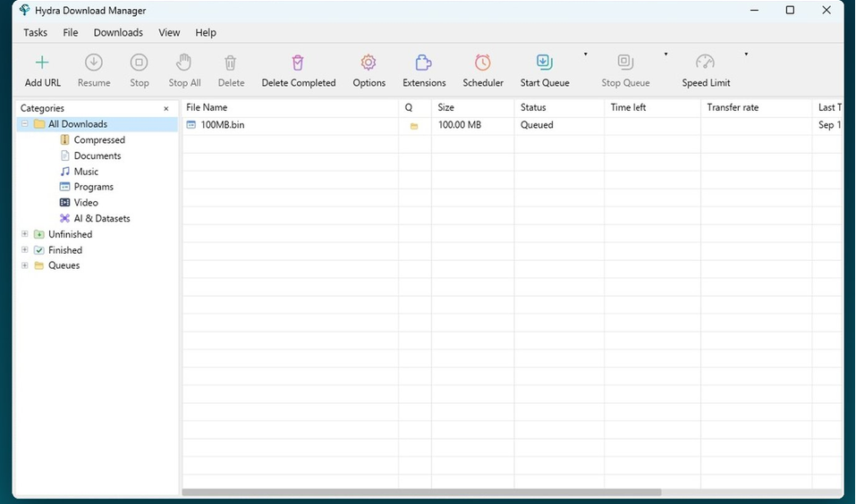Open the Tasks menu
The width and height of the screenshot is (856, 504).
point(35,33)
